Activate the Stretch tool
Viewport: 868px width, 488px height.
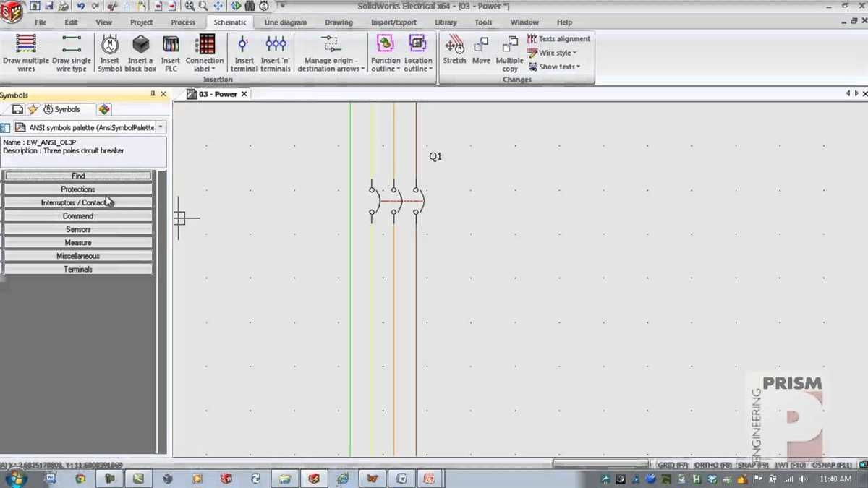[x=454, y=51]
